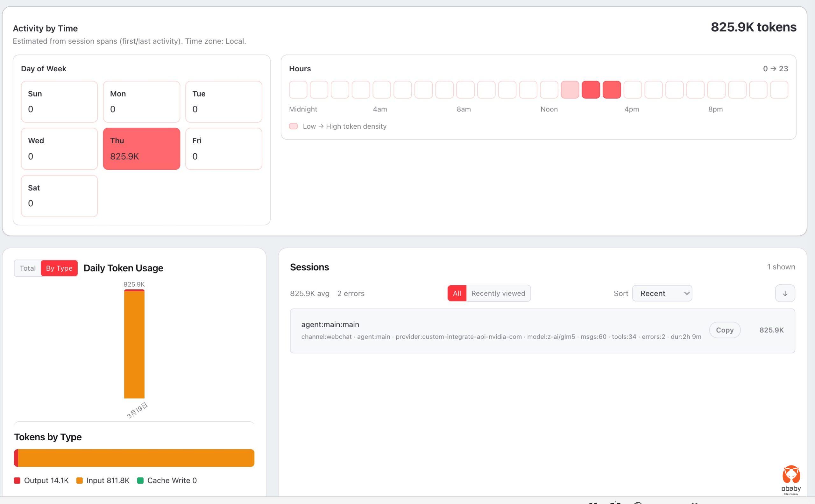Click the red Output legend square
This screenshot has width=815, height=504.
[x=17, y=480]
